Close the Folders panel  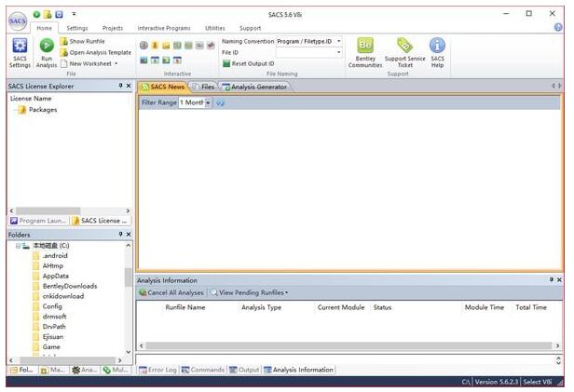click(129, 234)
